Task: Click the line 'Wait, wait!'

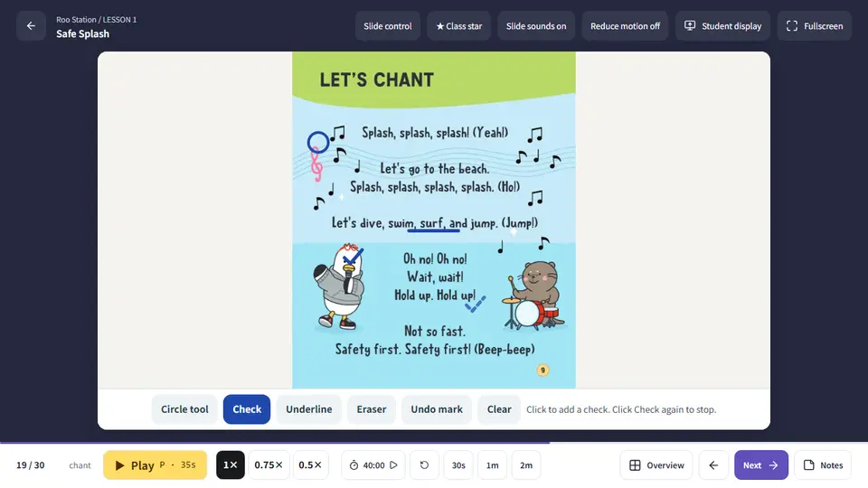Action: coord(435,277)
